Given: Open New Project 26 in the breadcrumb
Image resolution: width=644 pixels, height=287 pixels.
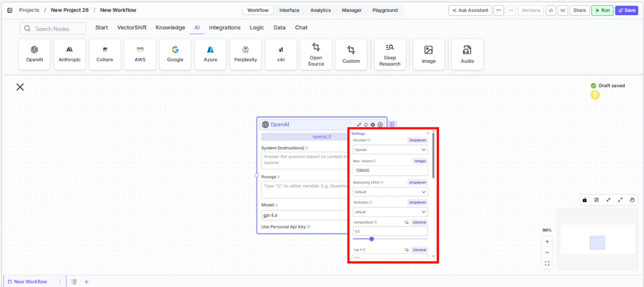Looking at the screenshot, I should [70, 11].
